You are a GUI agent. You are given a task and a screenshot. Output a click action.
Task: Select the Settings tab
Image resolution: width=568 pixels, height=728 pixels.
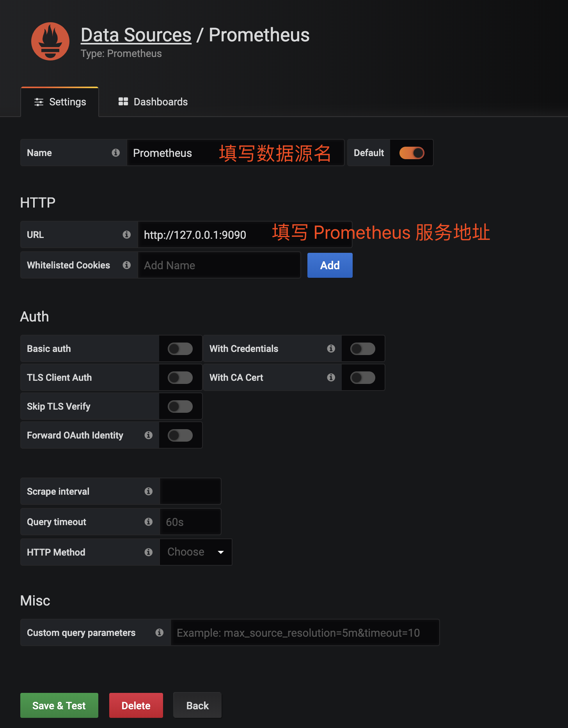pos(60,102)
